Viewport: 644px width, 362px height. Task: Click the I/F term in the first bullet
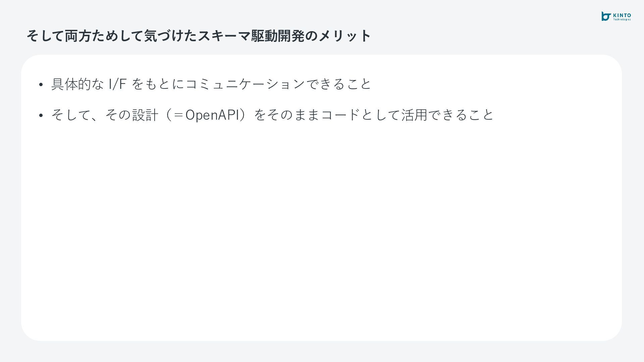point(117,84)
